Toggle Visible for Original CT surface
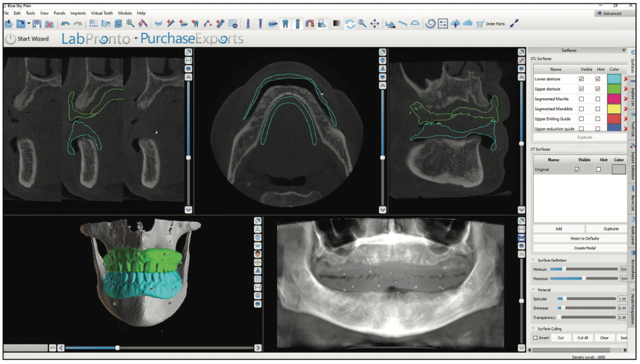Image resolution: width=640 pixels, height=364 pixels. pos(576,169)
